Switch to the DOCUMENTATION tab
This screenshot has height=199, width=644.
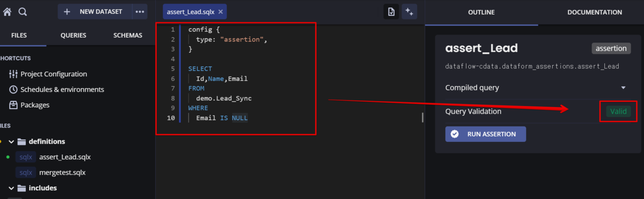[595, 12]
